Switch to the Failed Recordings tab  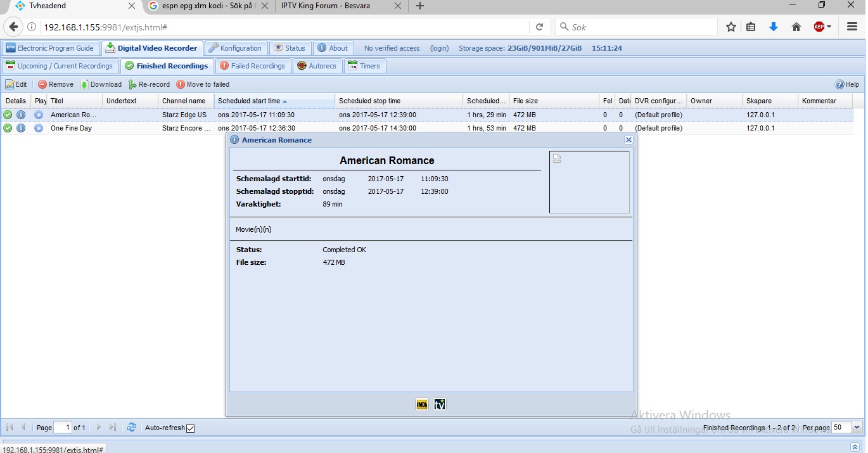[x=253, y=66]
